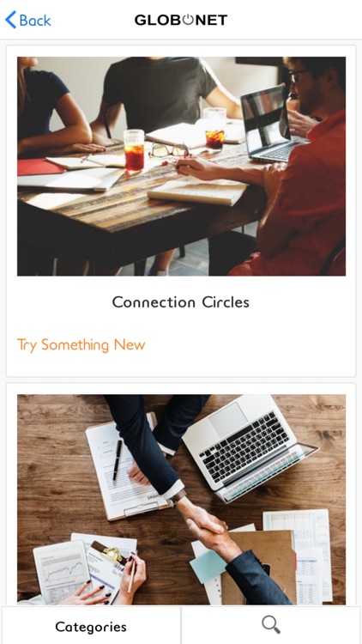
Task: Click the iced tea glass beside eyeglasses
Action: [134, 150]
